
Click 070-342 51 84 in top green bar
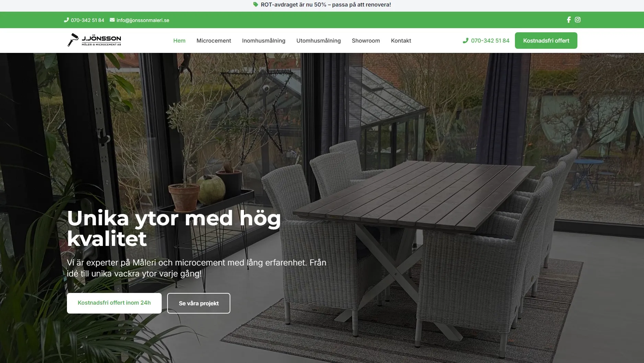(88, 20)
